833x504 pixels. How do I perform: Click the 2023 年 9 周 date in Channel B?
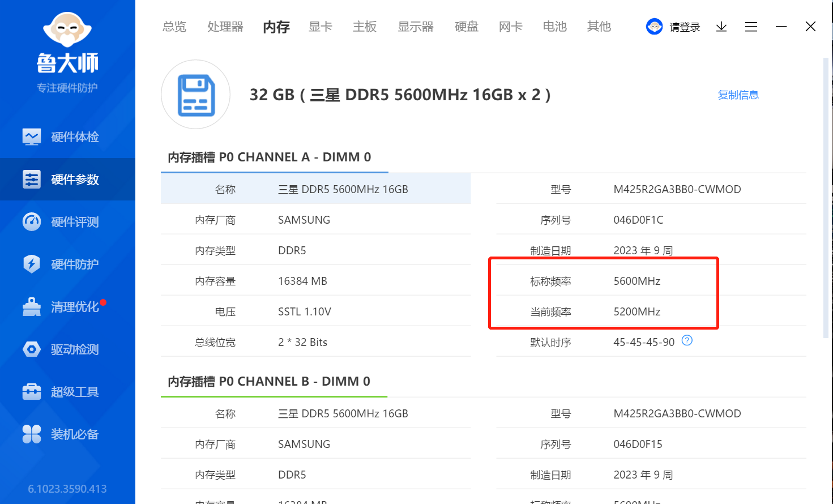(643, 475)
